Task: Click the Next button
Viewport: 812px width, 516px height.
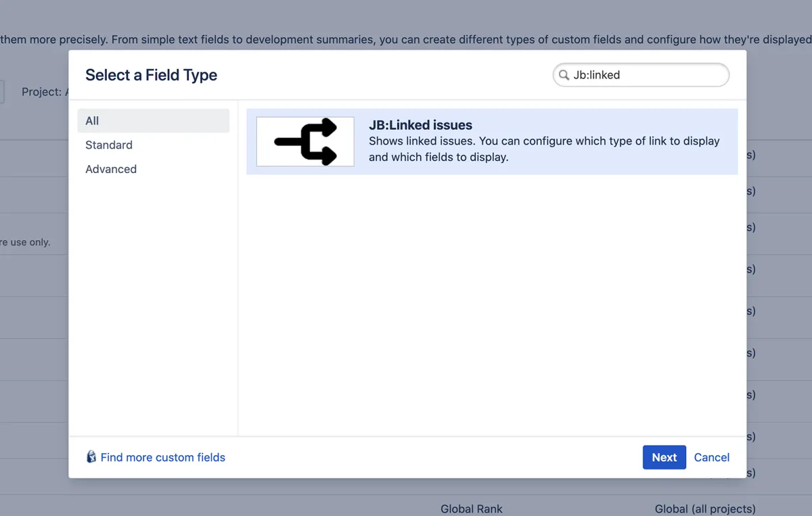Action: point(664,457)
